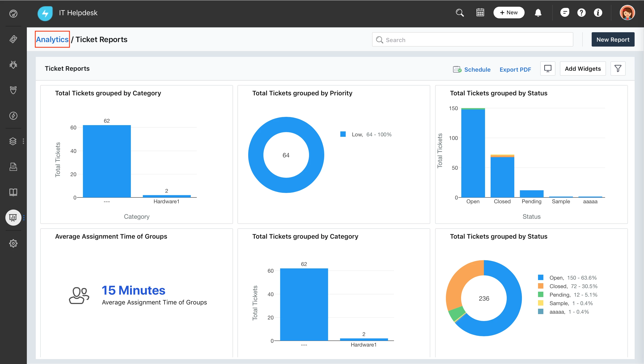Click the presentation monitor icon
Screen dimensions: 644x364
(x=547, y=69)
